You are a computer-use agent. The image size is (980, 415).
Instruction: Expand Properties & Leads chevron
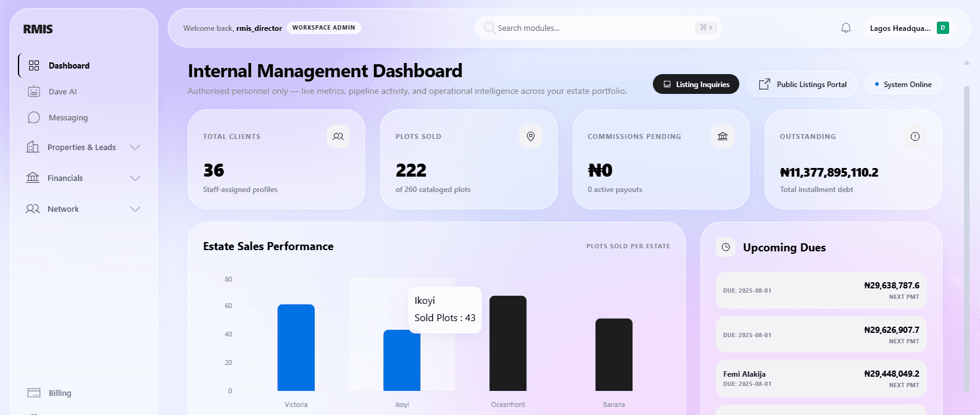coord(135,147)
